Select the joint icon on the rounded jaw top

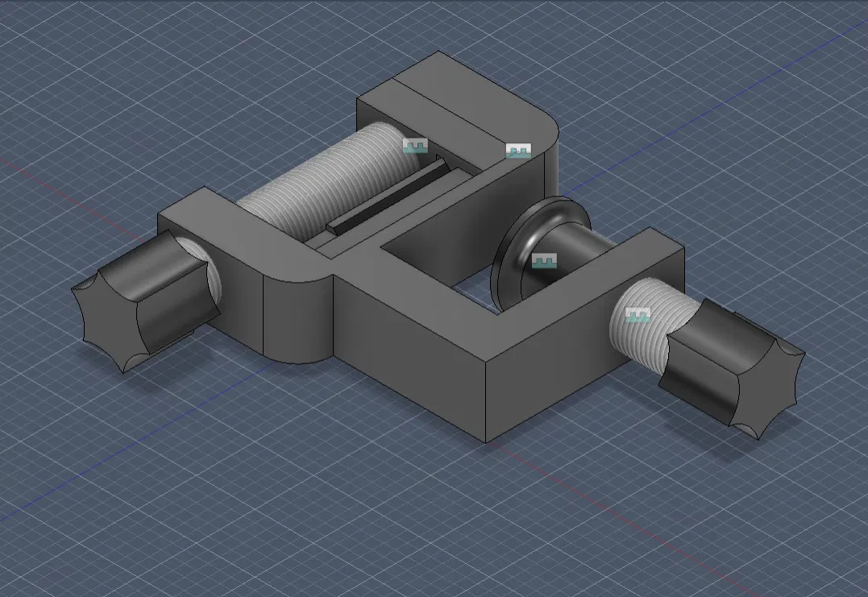coord(519,151)
